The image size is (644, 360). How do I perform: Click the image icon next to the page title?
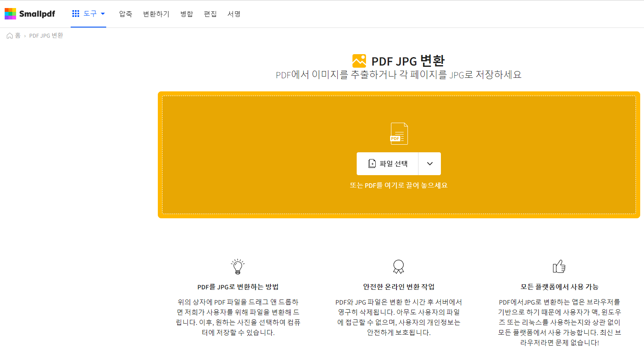359,60
